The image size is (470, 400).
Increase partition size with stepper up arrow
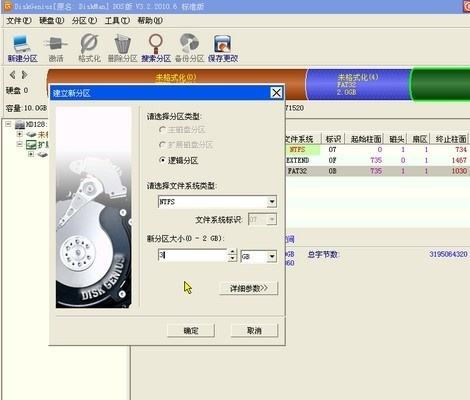232,252
